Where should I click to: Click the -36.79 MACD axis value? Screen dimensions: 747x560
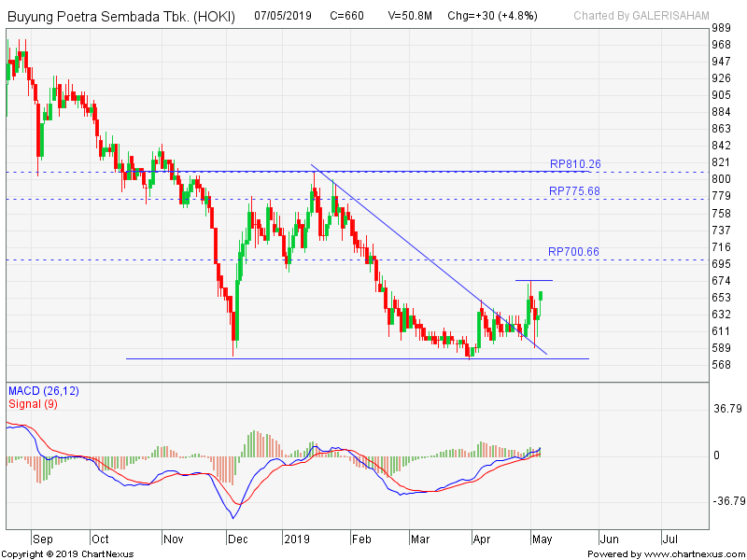point(727,501)
